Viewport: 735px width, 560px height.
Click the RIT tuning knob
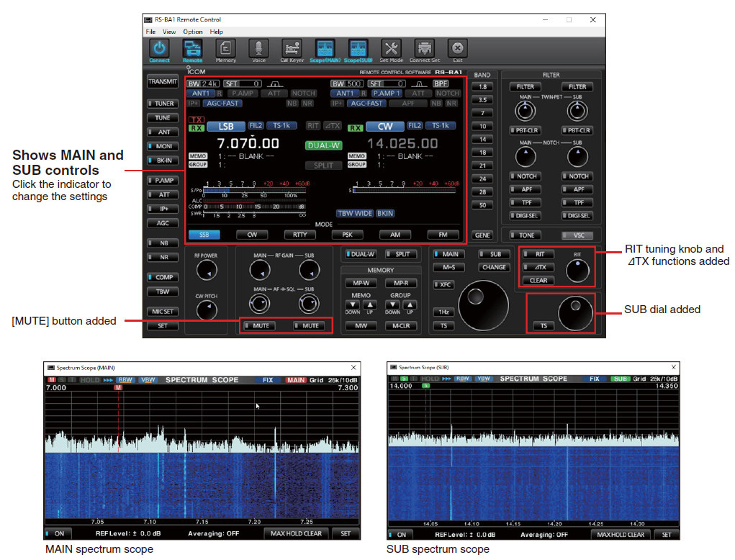tap(577, 271)
